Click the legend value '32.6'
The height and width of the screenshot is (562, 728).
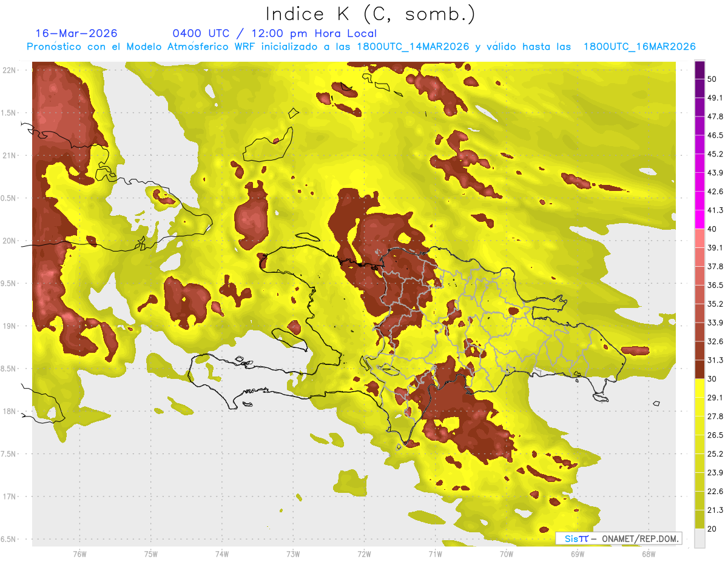click(715, 341)
